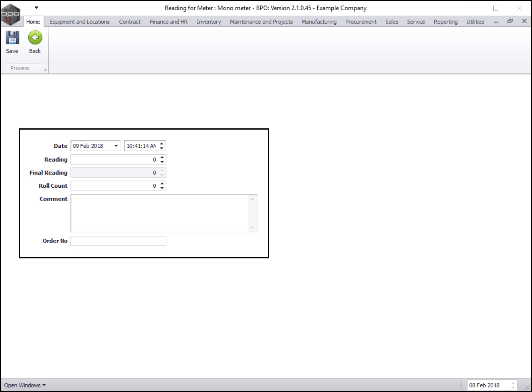Restore the inner document window
532x392 pixels.
pos(510,21)
